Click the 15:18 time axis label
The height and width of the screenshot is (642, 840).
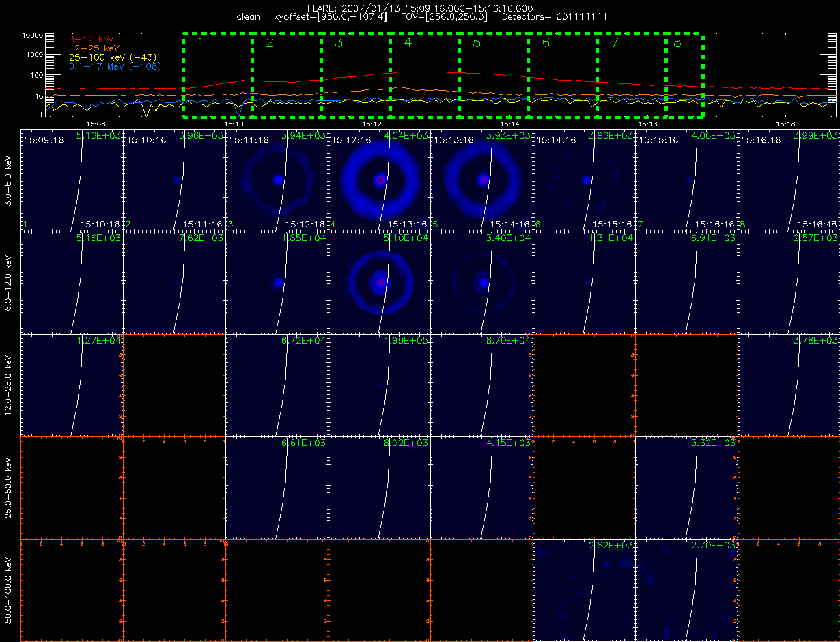[786, 124]
